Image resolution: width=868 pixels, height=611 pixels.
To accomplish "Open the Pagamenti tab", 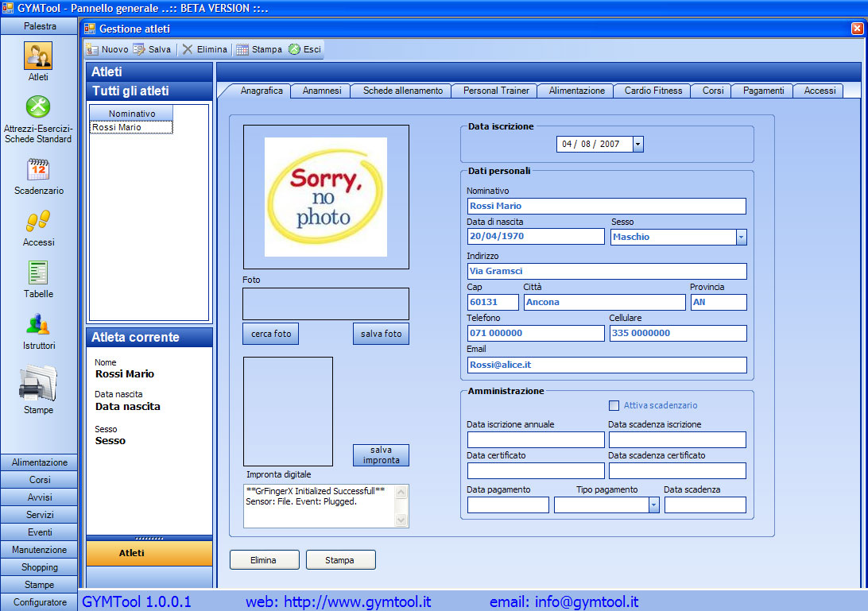I will point(763,91).
